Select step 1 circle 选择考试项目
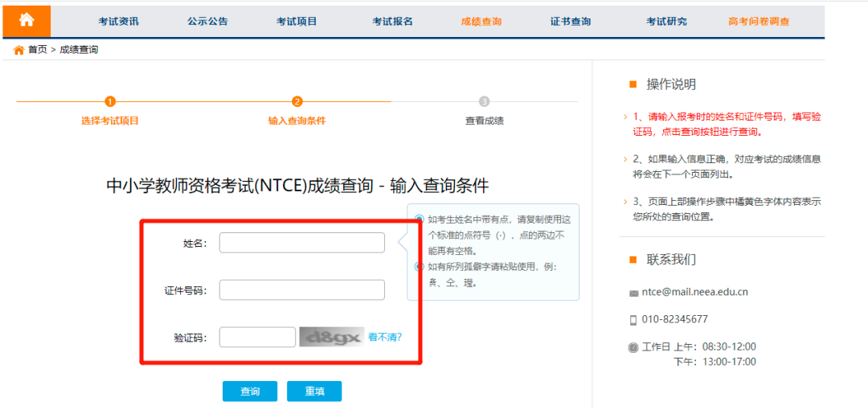This screenshot has height=418, width=868. pyautogui.click(x=110, y=102)
